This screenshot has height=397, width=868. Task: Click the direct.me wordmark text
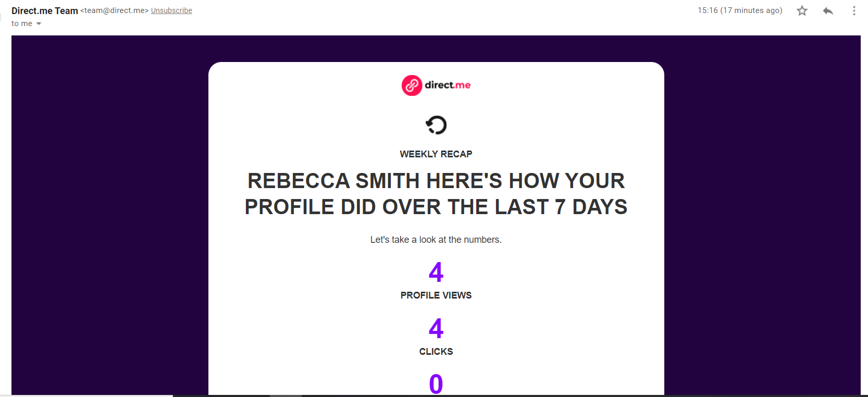pos(448,85)
